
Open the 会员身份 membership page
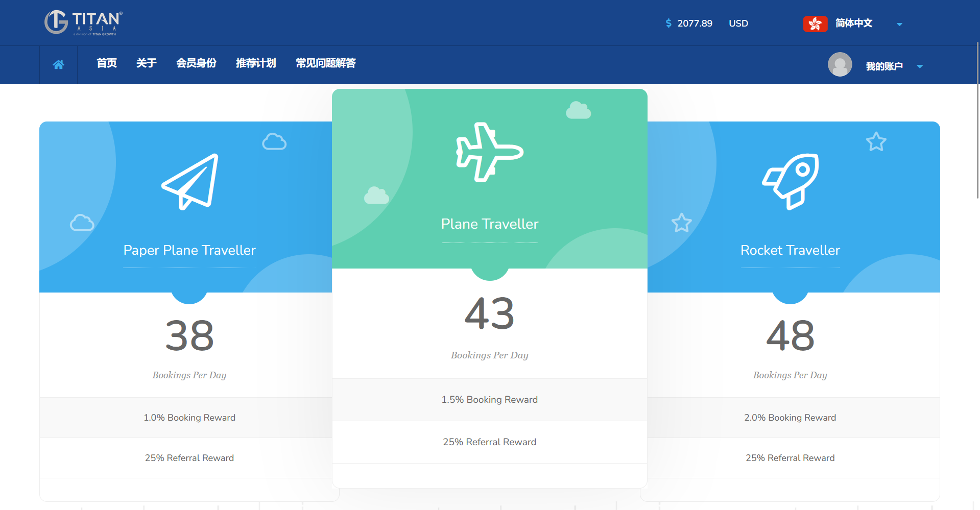pyautogui.click(x=196, y=63)
